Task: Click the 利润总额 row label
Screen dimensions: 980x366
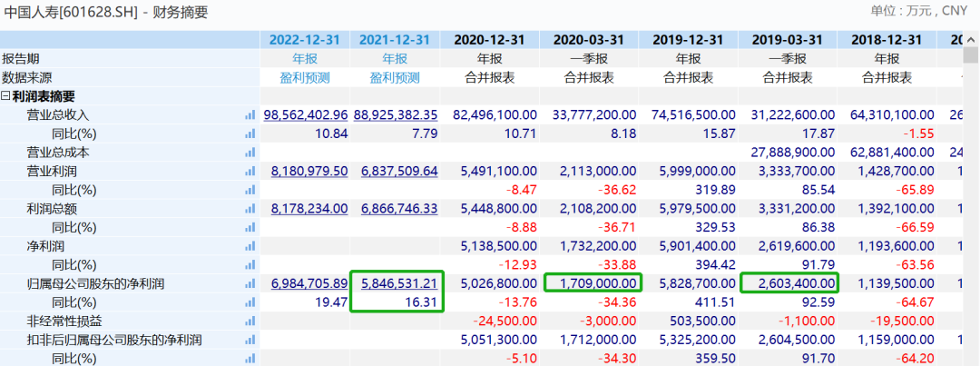Action: pyautogui.click(x=52, y=209)
